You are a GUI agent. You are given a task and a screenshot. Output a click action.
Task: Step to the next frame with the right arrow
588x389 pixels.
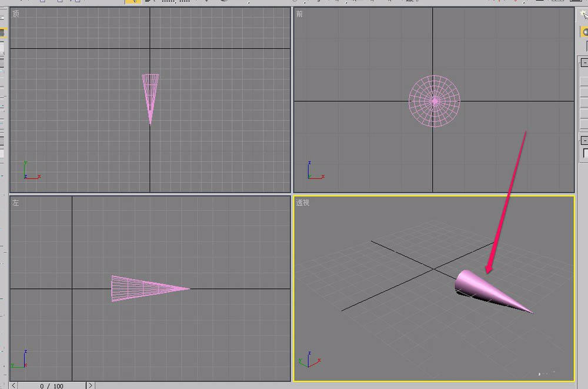point(91,385)
